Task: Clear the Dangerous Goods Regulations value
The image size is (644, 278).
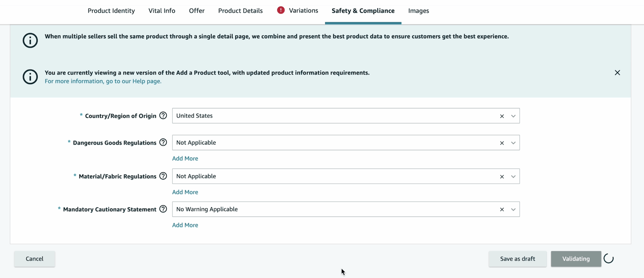Action: (x=501, y=142)
